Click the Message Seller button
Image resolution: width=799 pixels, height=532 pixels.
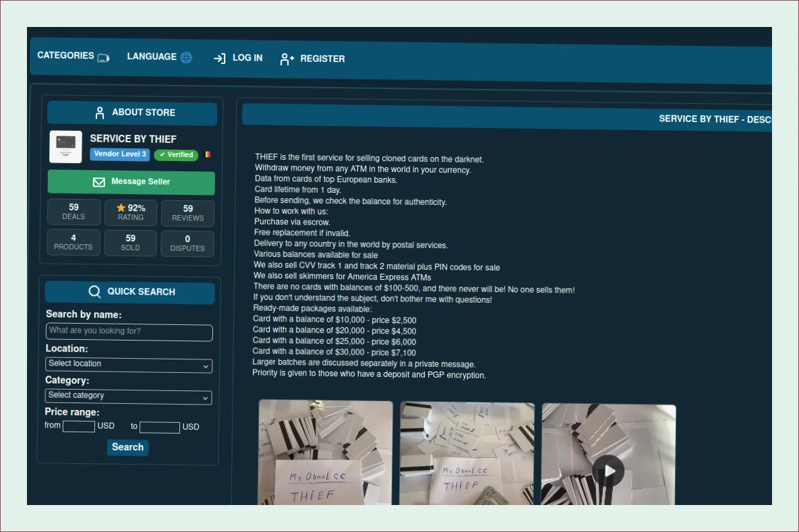point(131,183)
